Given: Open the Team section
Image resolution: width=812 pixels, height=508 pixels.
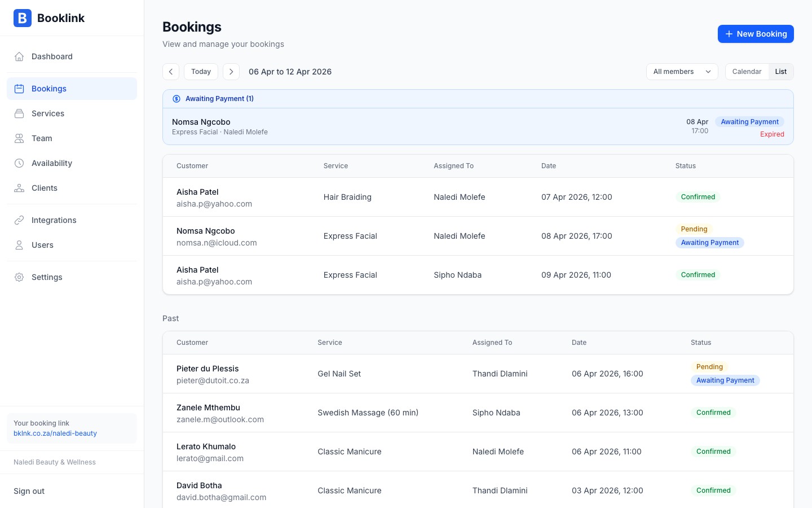Looking at the screenshot, I should (x=42, y=138).
